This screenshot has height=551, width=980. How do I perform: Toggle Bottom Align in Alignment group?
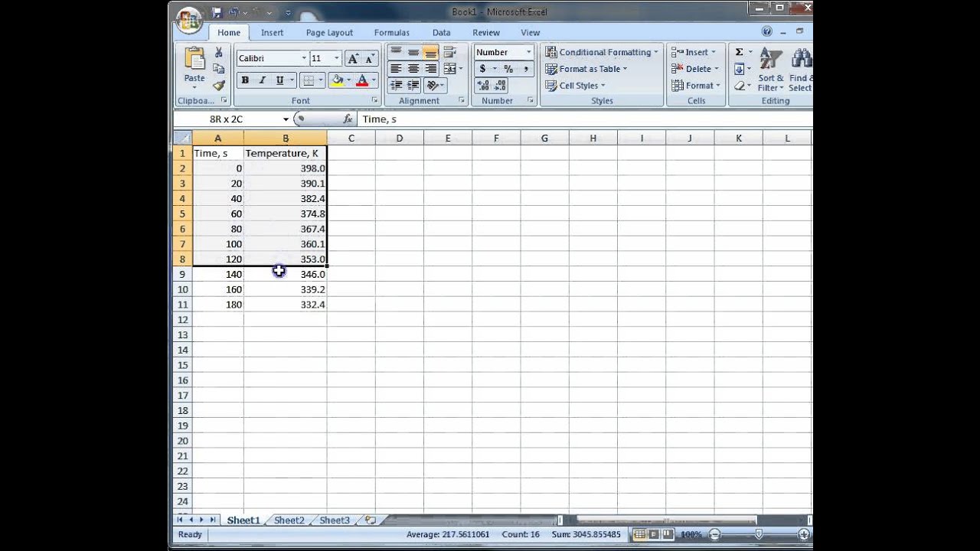(x=431, y=52)
